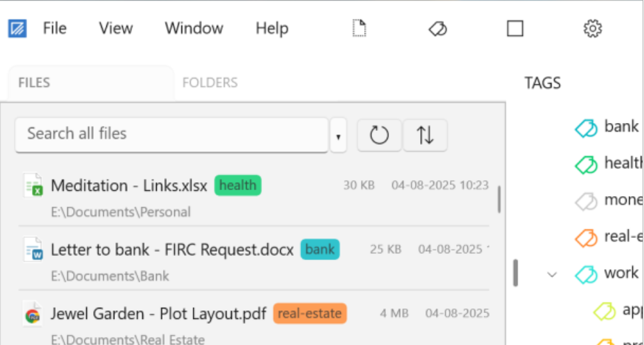Switch to the Folders tab

210,83
